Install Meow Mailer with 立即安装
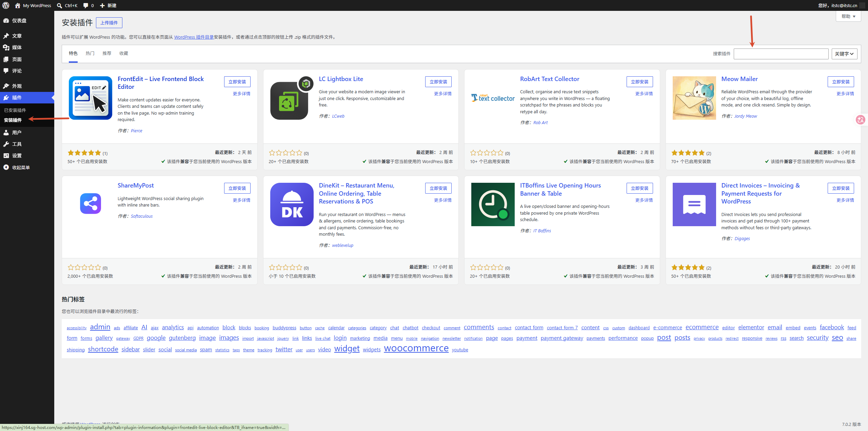This screenshot has width=868, height=431. click(x=841, y=82)
